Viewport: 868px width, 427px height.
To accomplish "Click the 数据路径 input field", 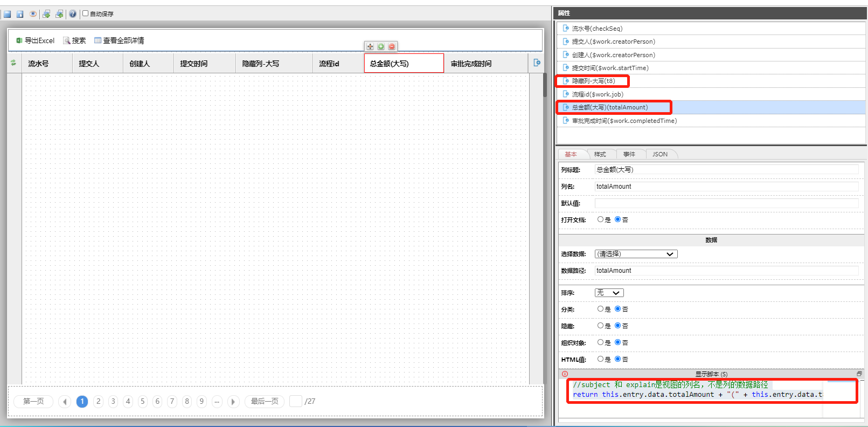I will (726, 271).
